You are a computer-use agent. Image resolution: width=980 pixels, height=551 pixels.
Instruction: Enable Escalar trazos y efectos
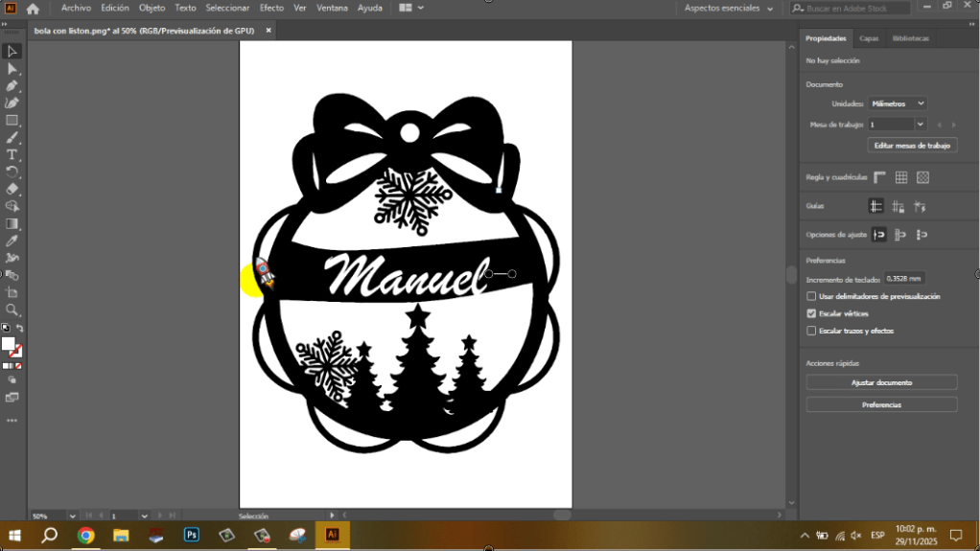tap(811, 331)
